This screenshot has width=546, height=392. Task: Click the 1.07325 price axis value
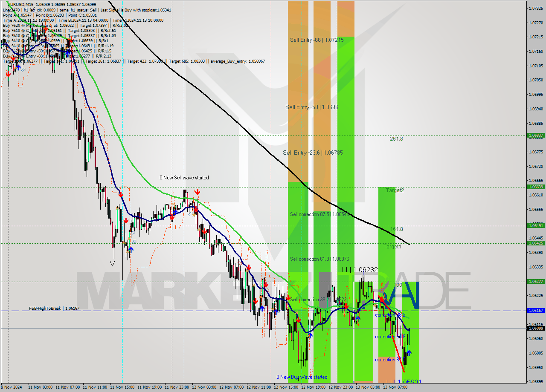(x=536, y=8)
